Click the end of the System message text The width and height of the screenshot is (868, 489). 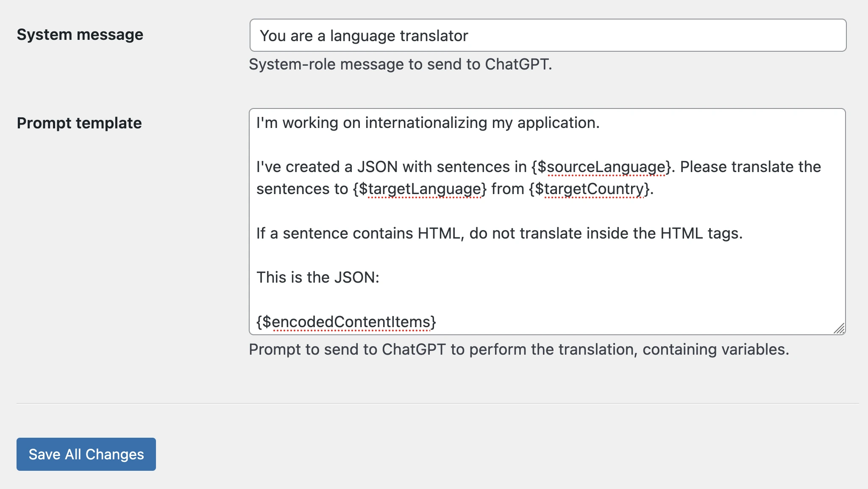pos(468,36)
